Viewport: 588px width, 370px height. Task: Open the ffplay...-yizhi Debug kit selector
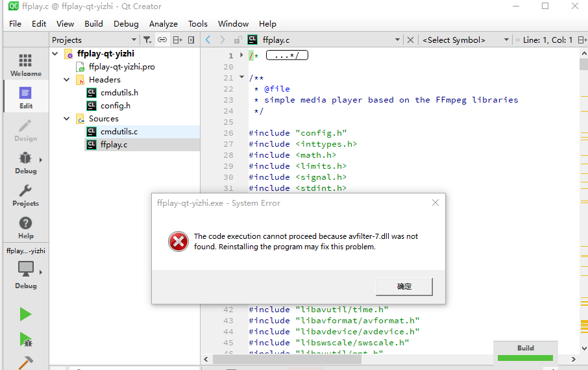coord(26,268)
